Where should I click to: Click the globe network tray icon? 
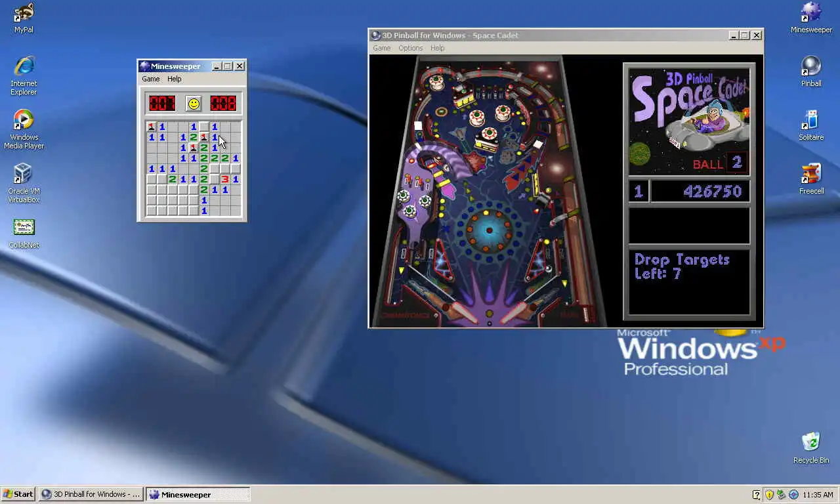point(793,494)
